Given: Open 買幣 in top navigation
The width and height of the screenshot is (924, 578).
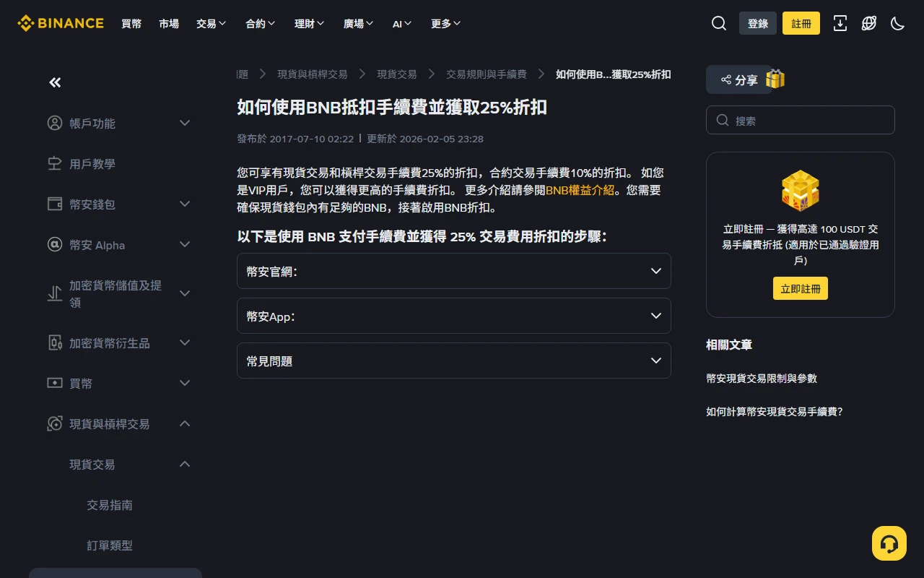Looking at the screenshot, I should coord(131,23).
